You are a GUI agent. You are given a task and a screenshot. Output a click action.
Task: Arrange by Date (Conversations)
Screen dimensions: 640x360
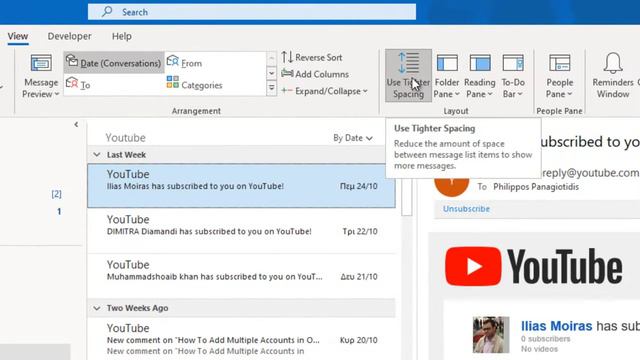(114, 63)
